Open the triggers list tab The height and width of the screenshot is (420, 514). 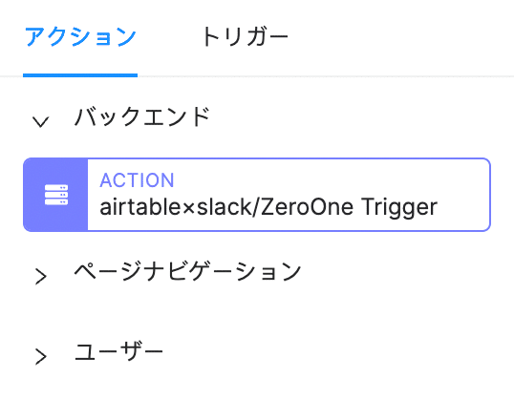[245, 36]
